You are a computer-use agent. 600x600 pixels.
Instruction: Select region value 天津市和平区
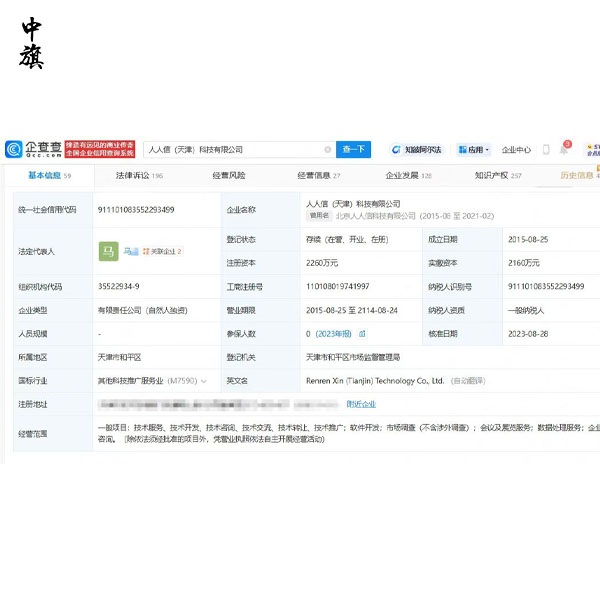(x=119, y=357)
